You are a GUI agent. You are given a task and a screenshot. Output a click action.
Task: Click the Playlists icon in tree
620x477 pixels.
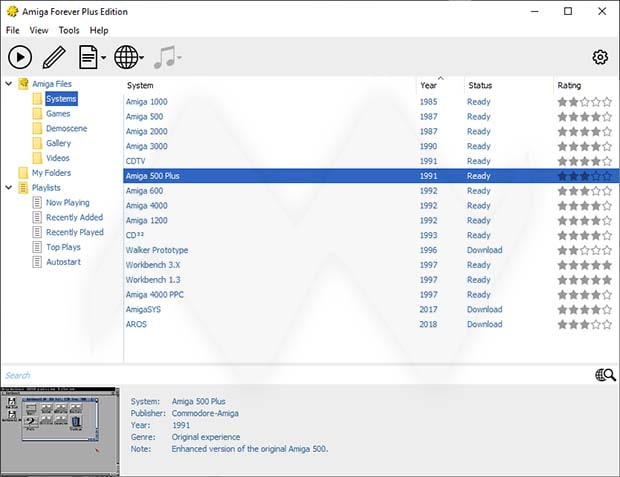[x=23, y=188]
